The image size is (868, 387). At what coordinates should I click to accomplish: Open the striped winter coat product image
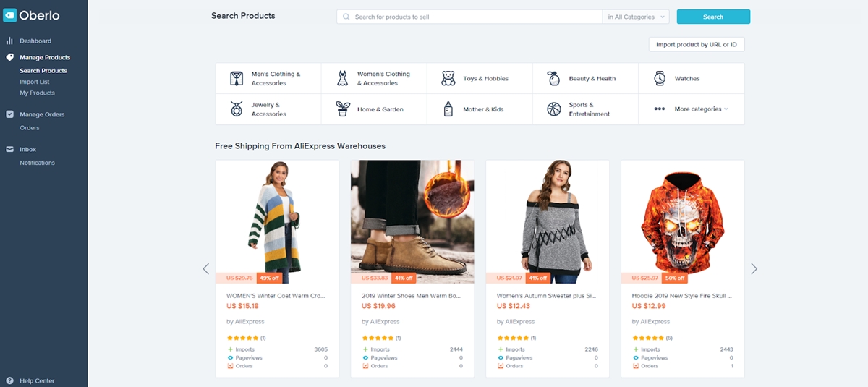pos(277,221)
